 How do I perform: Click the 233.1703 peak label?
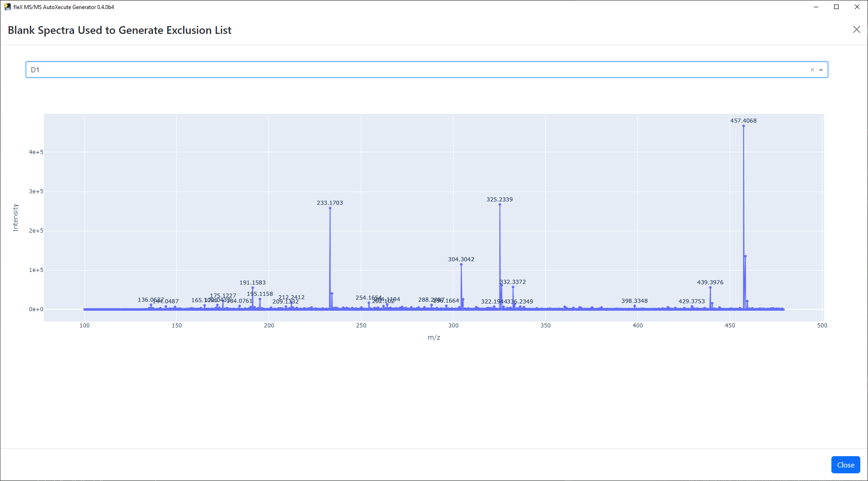(x=330, y=203)
